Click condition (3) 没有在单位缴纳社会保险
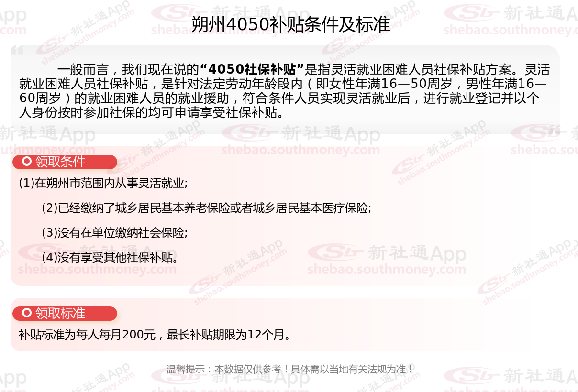 (114, 233)
